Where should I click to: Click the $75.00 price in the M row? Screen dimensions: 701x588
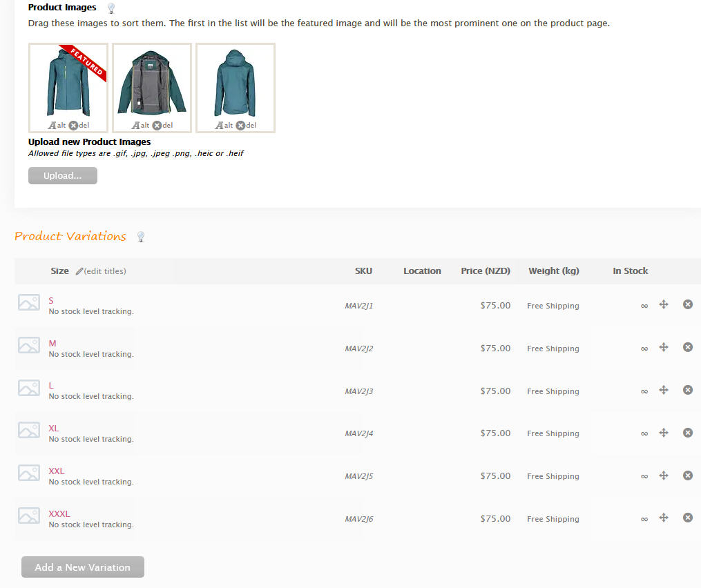pyautogui.click(x=495, y=349)
